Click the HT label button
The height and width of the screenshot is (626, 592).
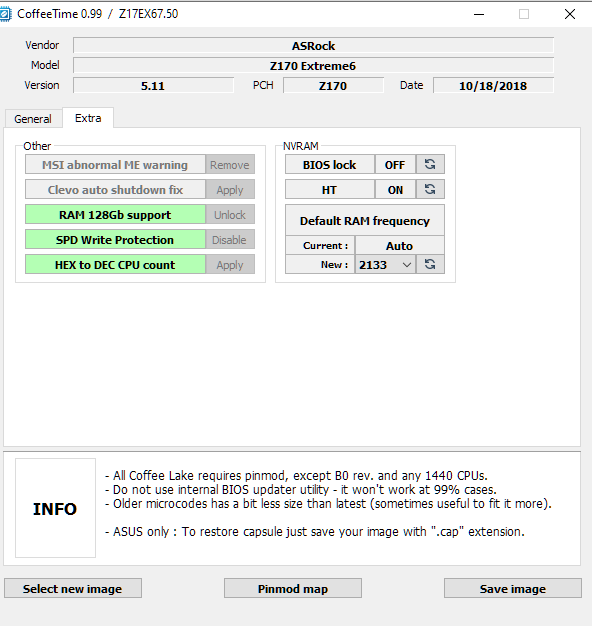(330, 189)
